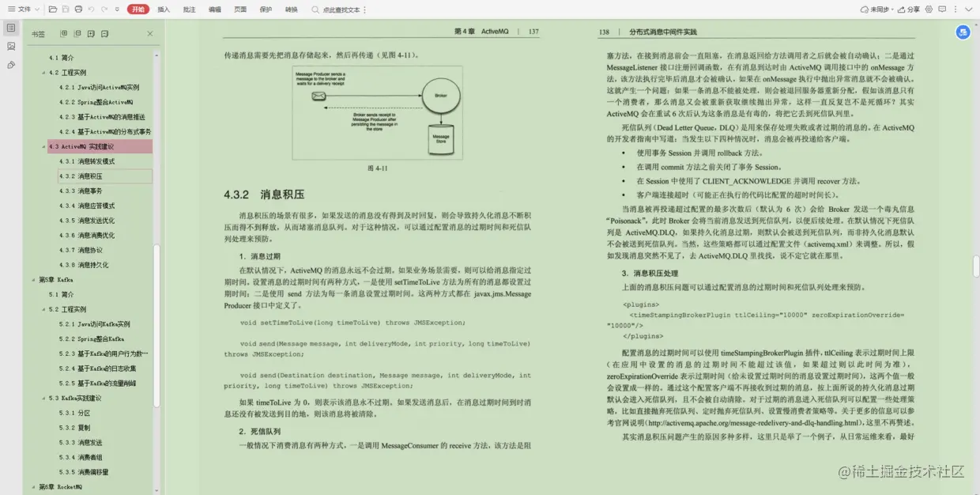This screenshot has height=495, width=980.
Task: Open bookmark 5.2.1 Java访问Kafka实例
Action: (94, 323)
